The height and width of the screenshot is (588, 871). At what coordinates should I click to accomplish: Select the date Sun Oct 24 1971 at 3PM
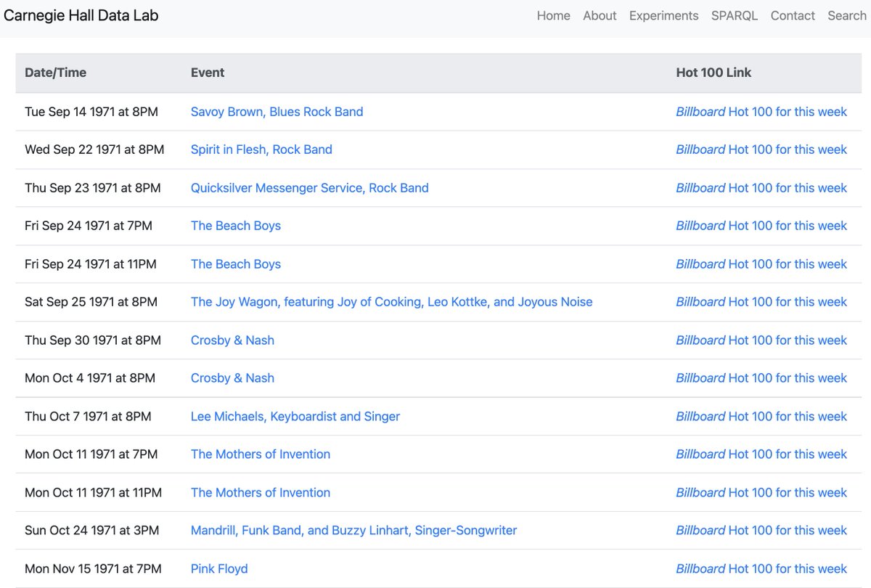[91, 531]
